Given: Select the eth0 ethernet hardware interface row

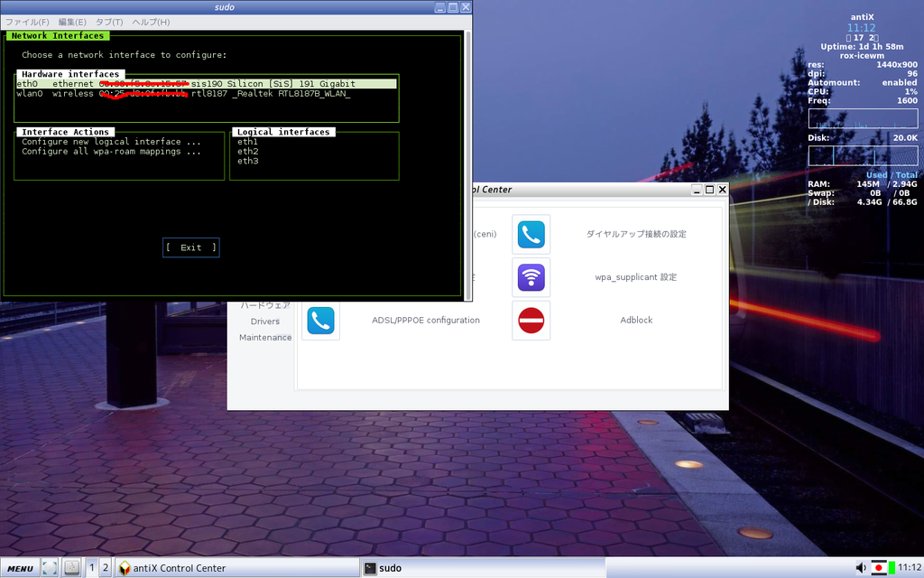Looking at the screenshot, I should coord(207,84).
